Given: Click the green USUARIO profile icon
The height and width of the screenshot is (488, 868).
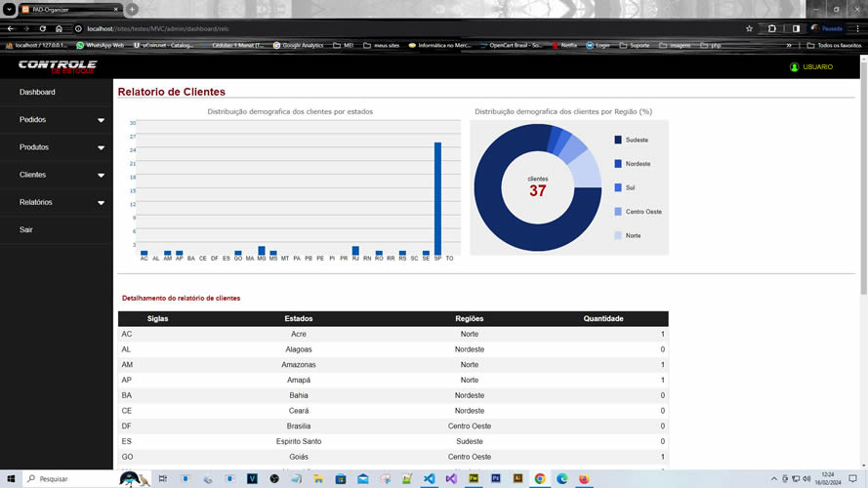Looking at the screenshot, I should 794,67.
